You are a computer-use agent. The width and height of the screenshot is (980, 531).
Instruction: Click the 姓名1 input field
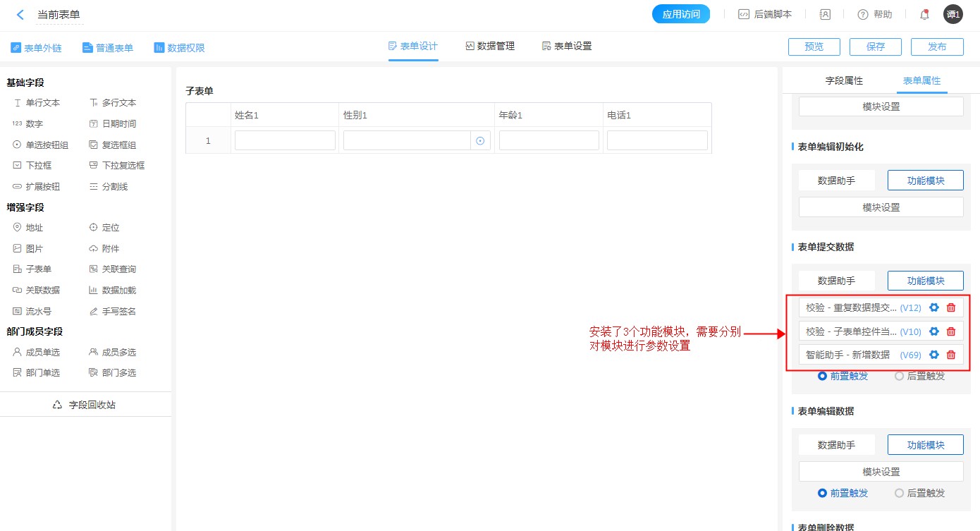[x=285, y=141]
